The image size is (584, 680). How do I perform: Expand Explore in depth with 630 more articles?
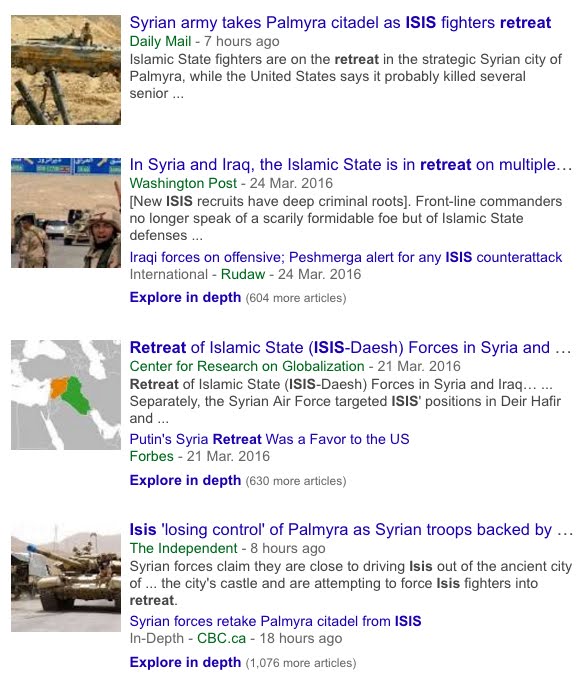pyautogui.click(x=185, y=481)
